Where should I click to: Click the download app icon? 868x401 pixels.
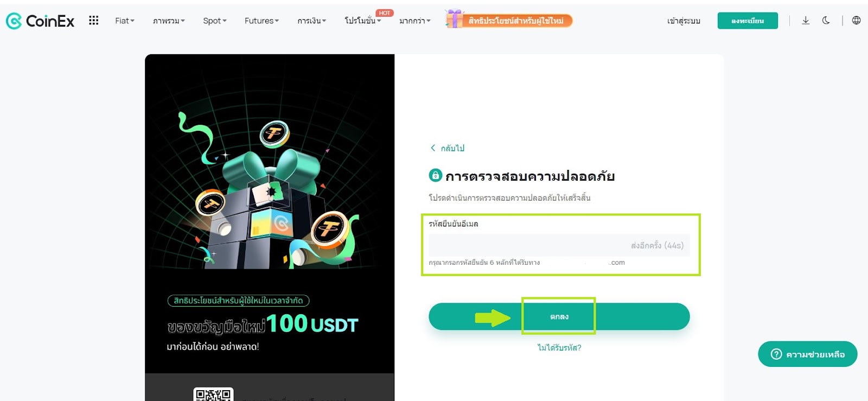coord(806,21)
